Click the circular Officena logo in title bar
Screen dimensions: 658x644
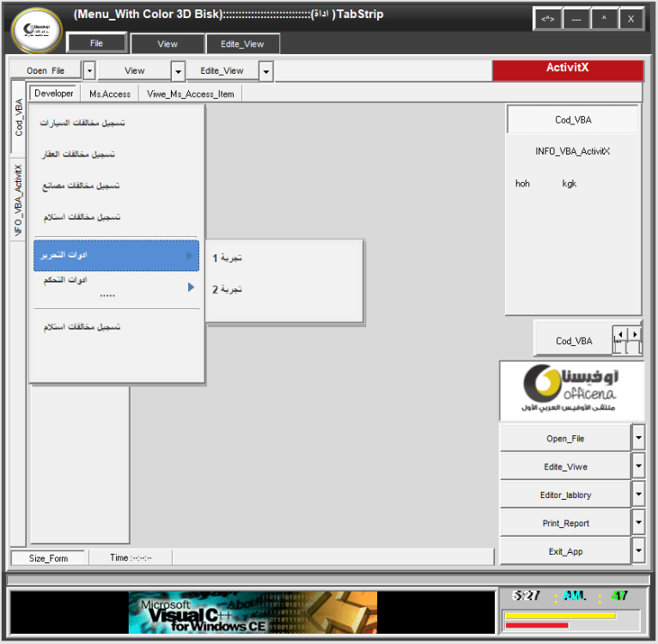tap(36, 32)
